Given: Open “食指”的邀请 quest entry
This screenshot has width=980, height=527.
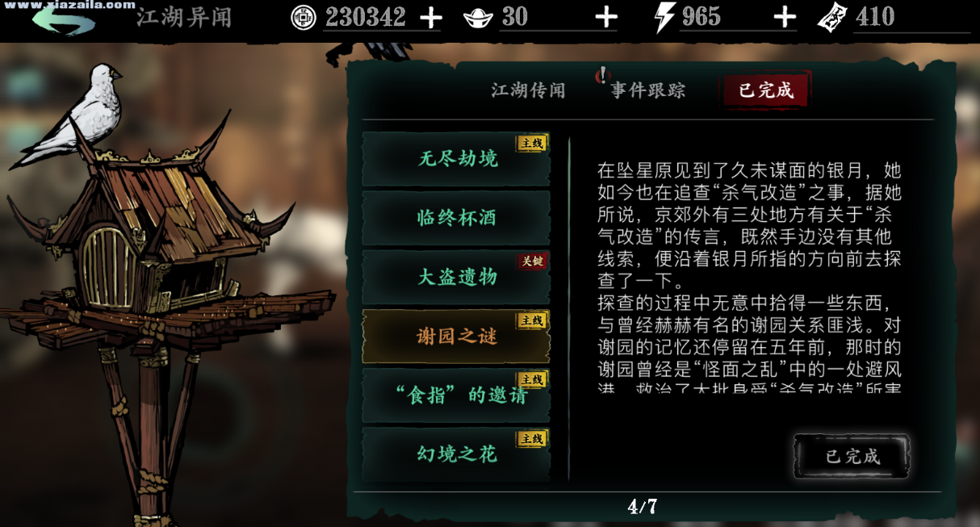Looking at the screenshot, I should [456, 395].
